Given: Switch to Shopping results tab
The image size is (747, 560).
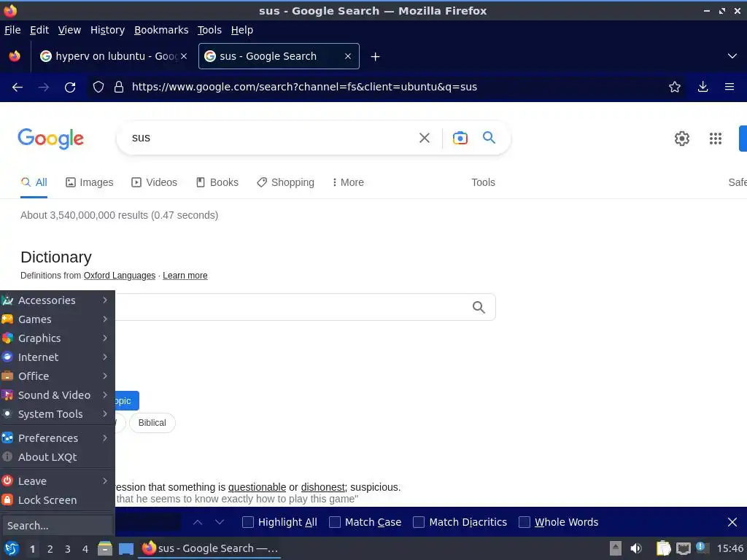Looking at the screenshot, I should click(x=285, y=182).
